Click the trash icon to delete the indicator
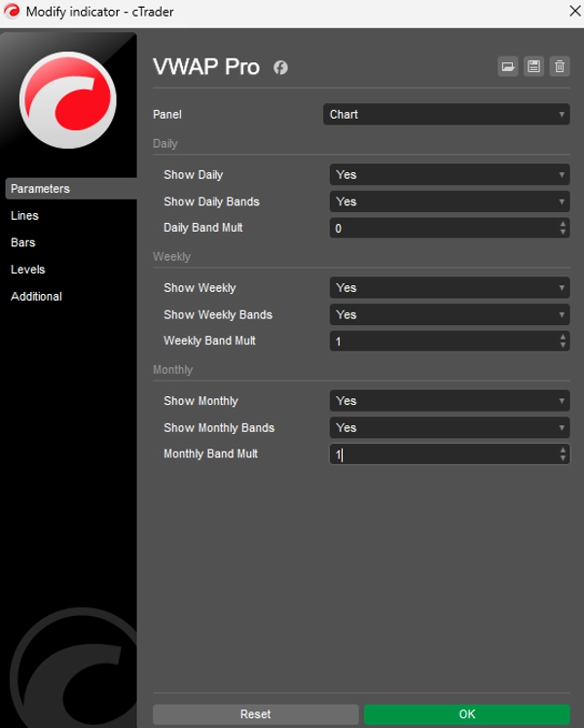The height and width of the screenshot is (728, 584). pyautogui.click(x=559, y=66)
